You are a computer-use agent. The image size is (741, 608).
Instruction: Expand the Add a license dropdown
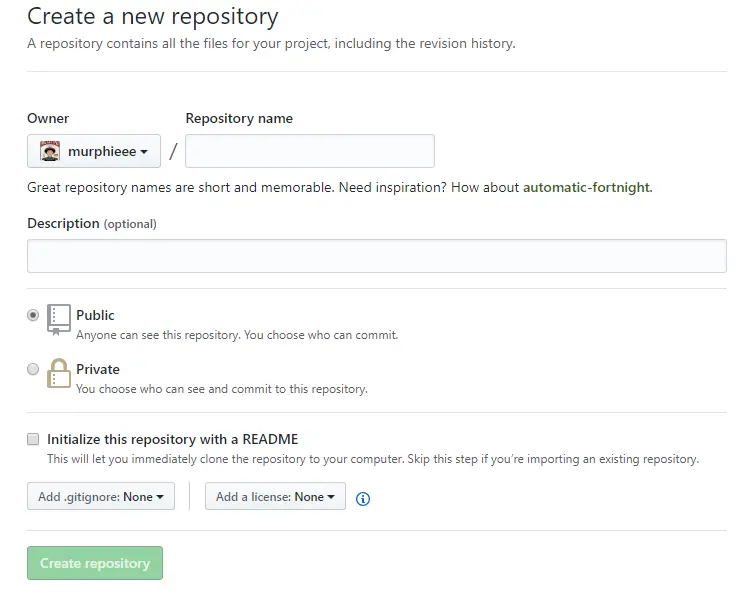(x=275, y=496)
